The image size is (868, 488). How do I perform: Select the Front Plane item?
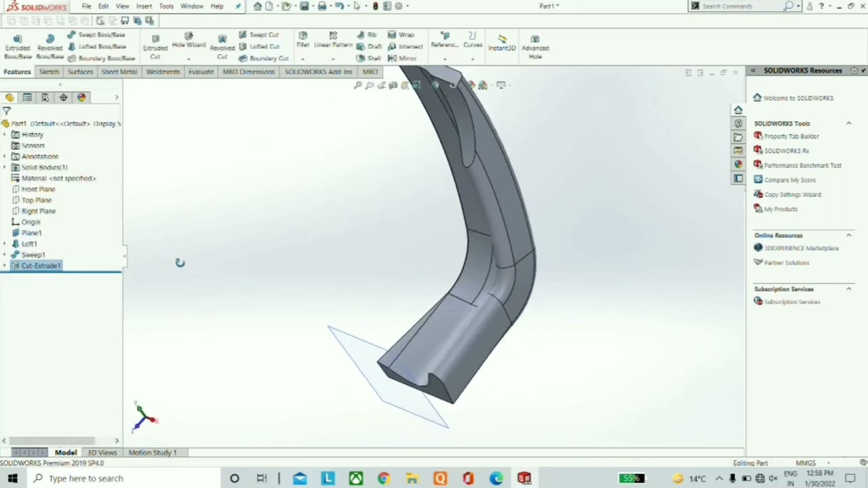tap(38, 190)
